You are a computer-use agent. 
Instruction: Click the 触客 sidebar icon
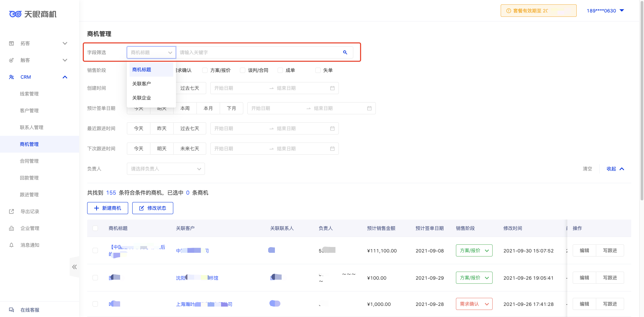pyautogui.click(x=11, y=60)
